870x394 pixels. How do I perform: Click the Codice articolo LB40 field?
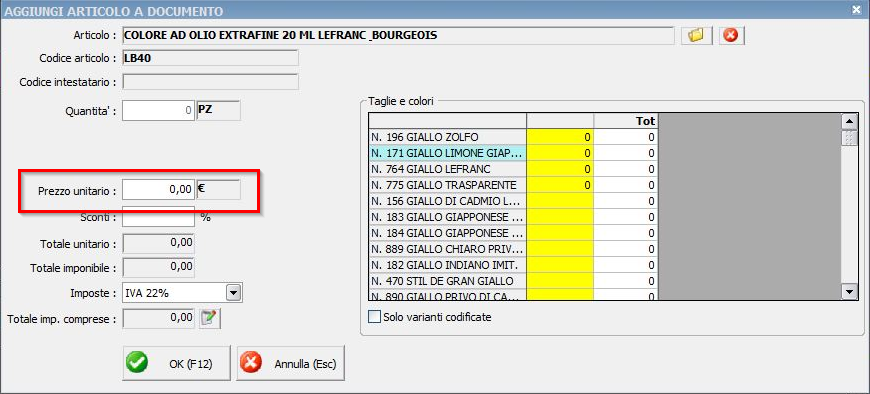tap(210, 58)
